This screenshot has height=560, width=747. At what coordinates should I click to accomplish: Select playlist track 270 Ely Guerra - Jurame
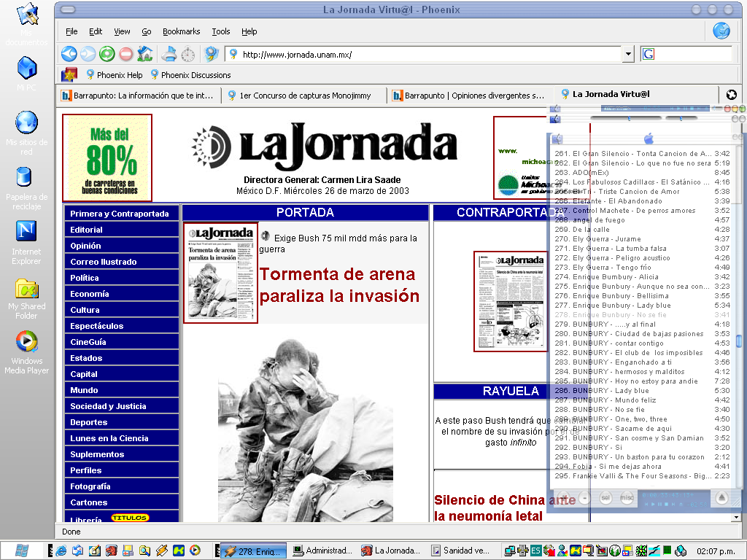click(x=642, y=238)
